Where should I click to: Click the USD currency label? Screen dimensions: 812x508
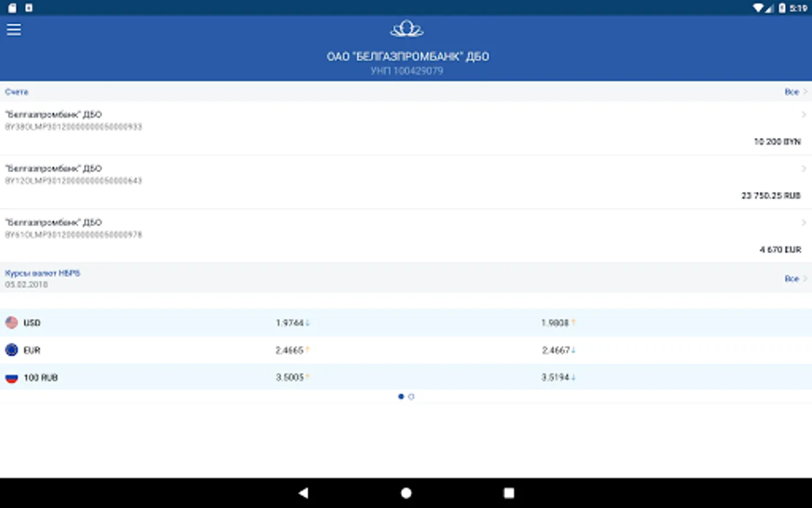pos(32,323)
